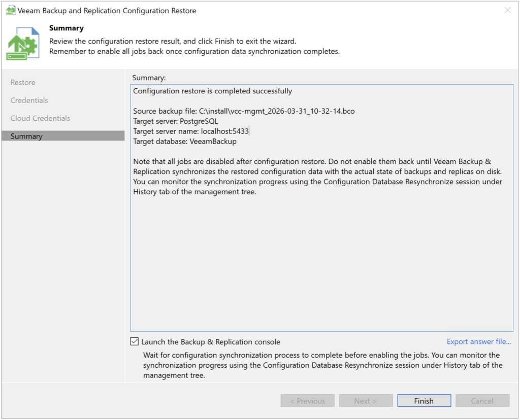Click the 'Target server name: localhost:5433' line

191,131
